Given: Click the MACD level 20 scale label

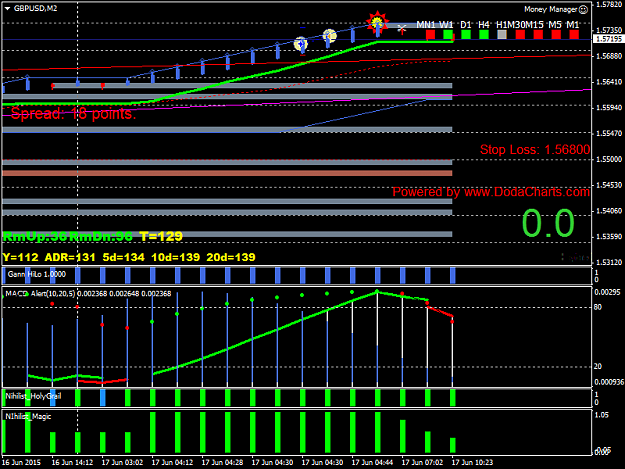Looking at the screenshot, I should tap(597, 367).
